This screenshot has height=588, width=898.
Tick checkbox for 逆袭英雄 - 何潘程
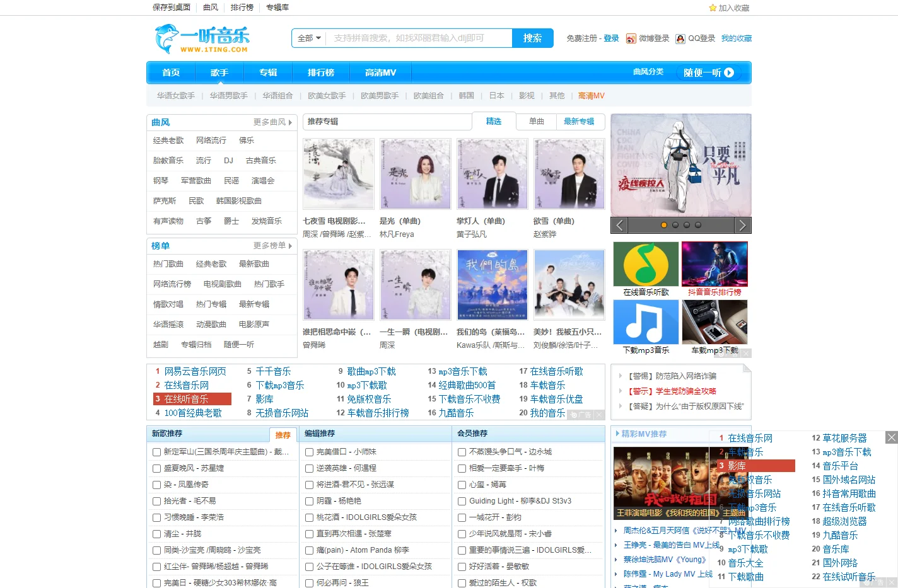(x=310, y=468)
